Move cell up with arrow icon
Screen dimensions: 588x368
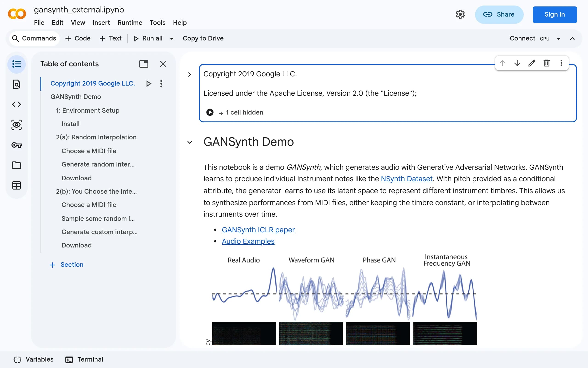[503, 63]
